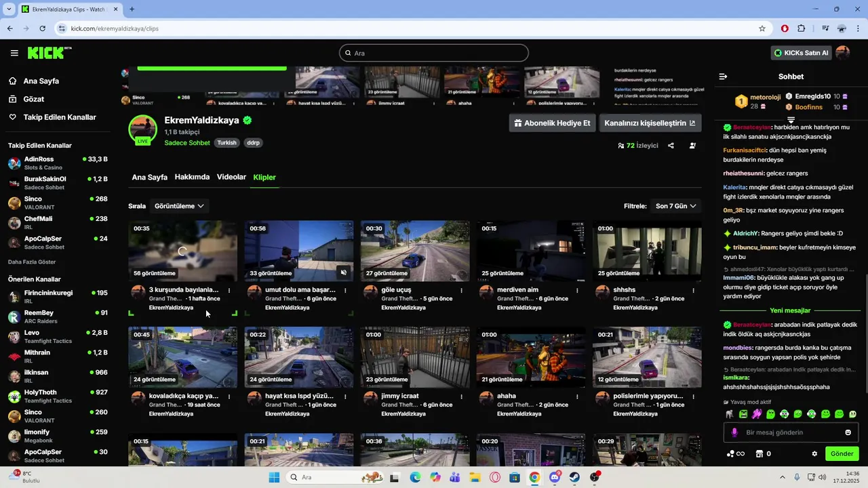Screen dimensions: 868x488
Task: Insert the gorilla emote in chat
Action: point(729,414)
